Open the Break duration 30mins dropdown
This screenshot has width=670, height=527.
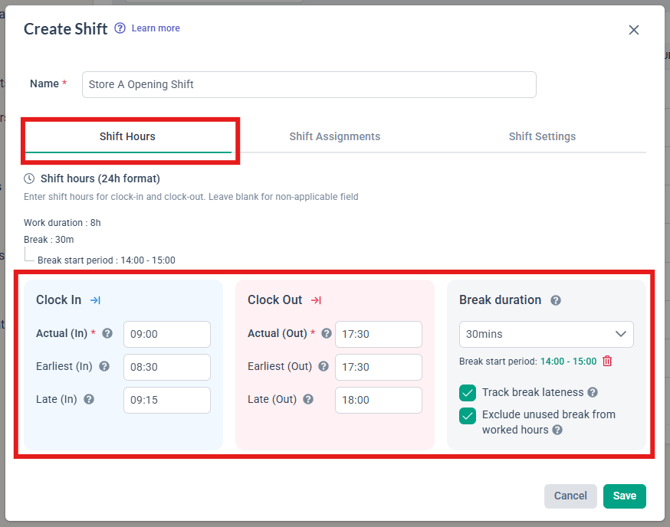pyautogui.click(x=546, y=334)
